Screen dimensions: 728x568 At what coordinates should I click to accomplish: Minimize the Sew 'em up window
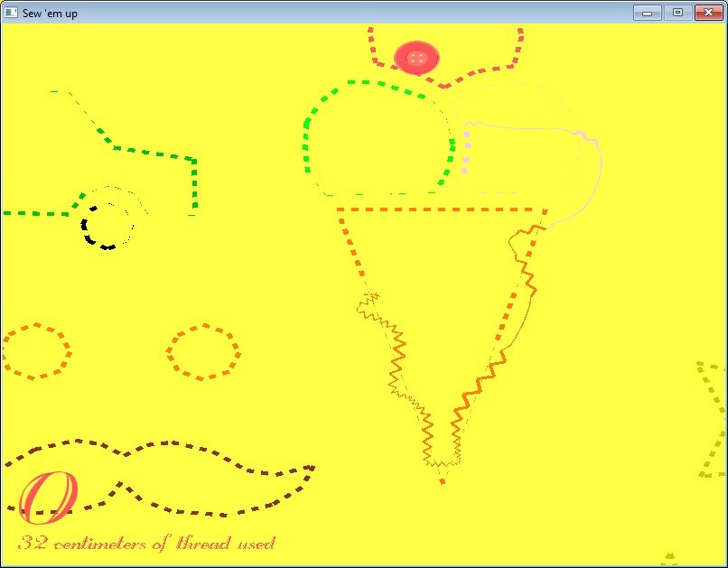tap(647, 13)
